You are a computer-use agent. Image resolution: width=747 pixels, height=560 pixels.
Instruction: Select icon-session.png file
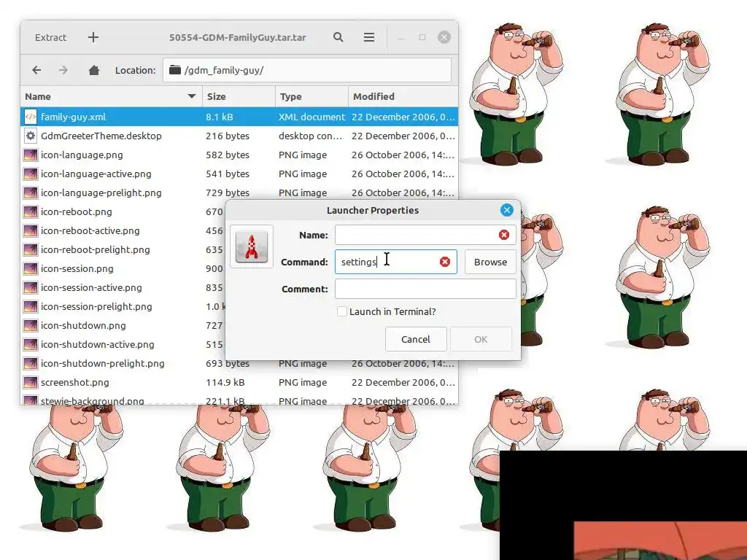pos(123,268)
